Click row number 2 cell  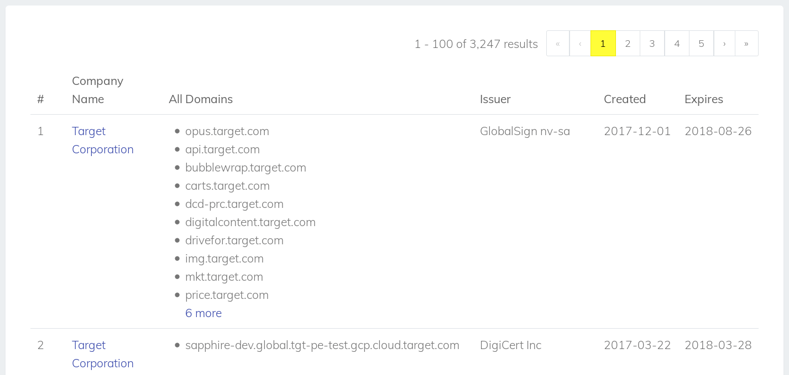click(41, 345)
